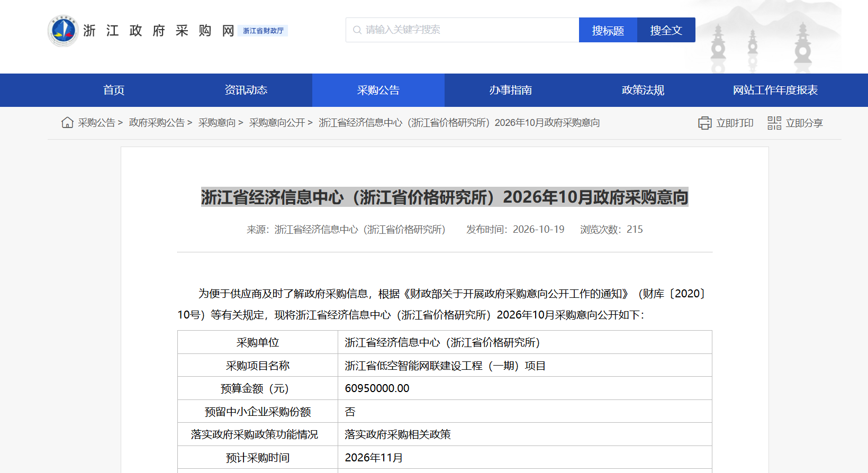868x473 pixels.
Task: Click the article title at the end of the breadcrumb
Action: [x=459, y=123]
